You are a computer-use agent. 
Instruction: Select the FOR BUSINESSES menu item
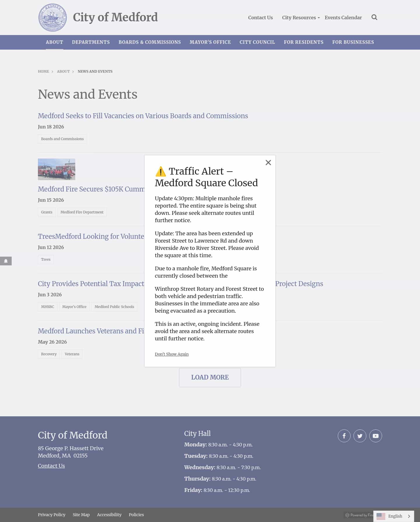(353, 42)
